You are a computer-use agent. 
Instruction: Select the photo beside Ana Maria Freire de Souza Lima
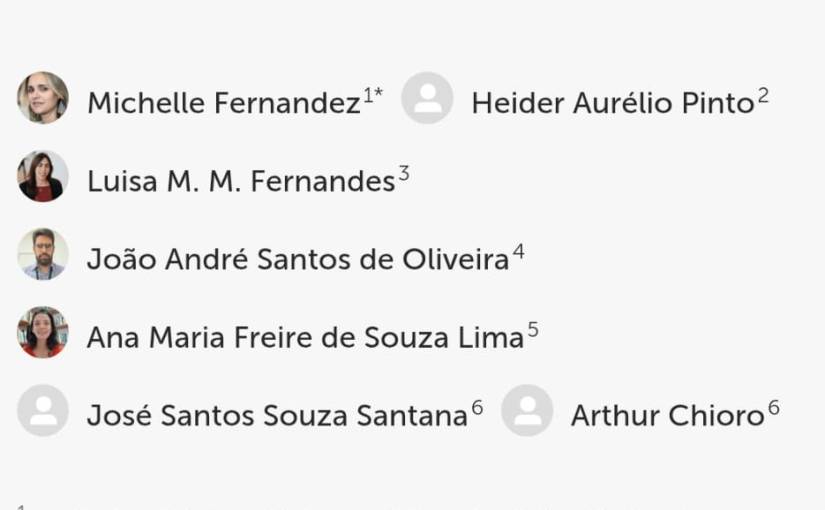click(x=43, y=333)
